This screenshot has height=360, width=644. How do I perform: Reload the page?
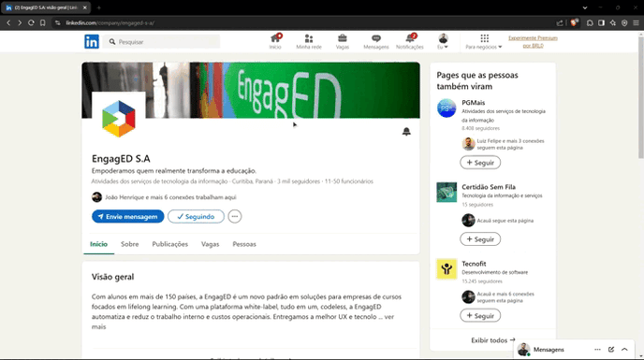pos(31,23)
